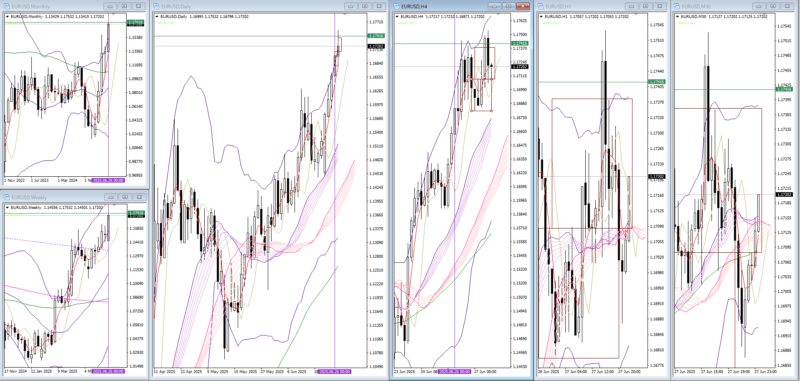800x381 pixels.
Task: Select the purple date label on Weekly chart
Action: tap(108, 371)
